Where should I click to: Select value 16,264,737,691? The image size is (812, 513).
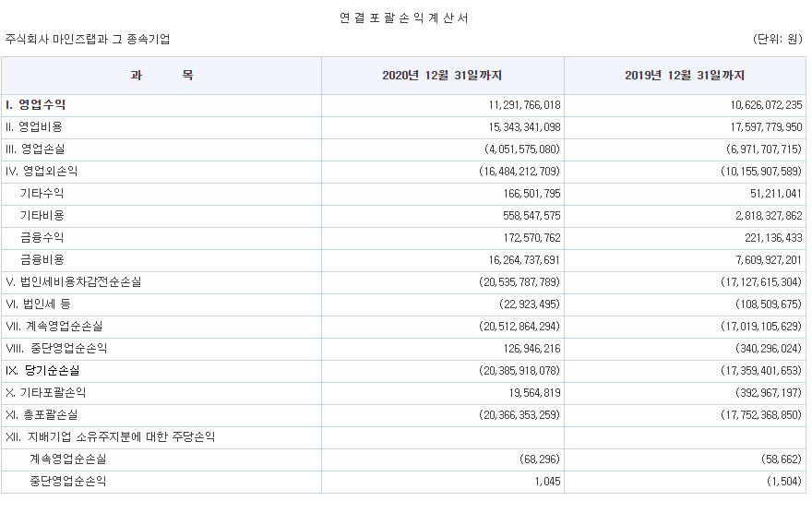point(525,260)
